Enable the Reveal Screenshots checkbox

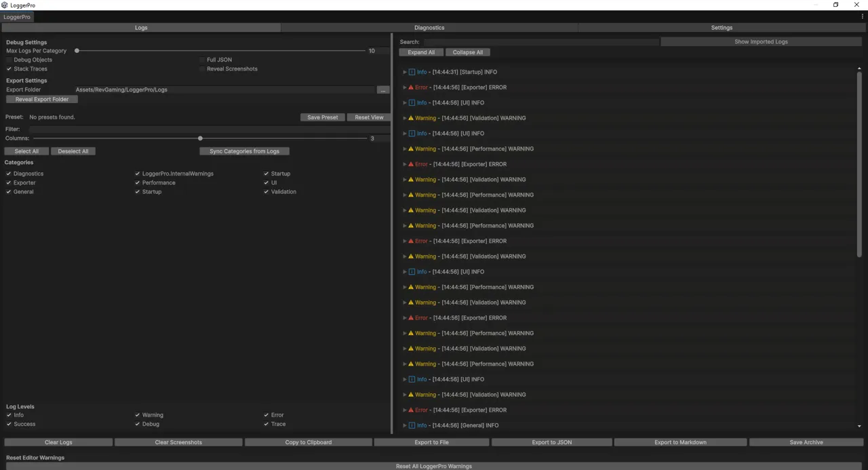click(202, 69)
